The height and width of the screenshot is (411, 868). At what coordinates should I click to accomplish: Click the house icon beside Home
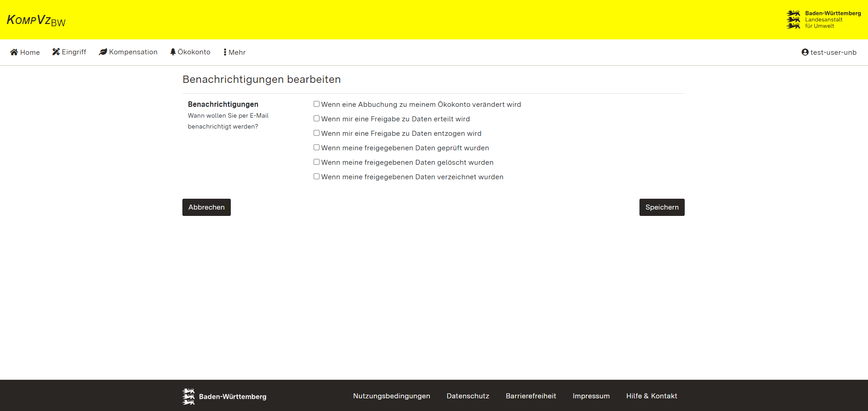coord(14,52)
